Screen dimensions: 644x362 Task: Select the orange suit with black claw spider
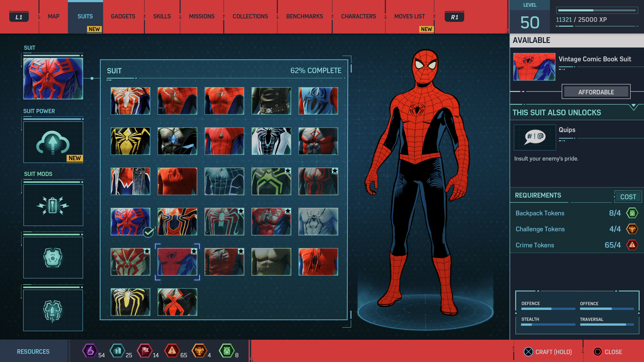(318, 262)
